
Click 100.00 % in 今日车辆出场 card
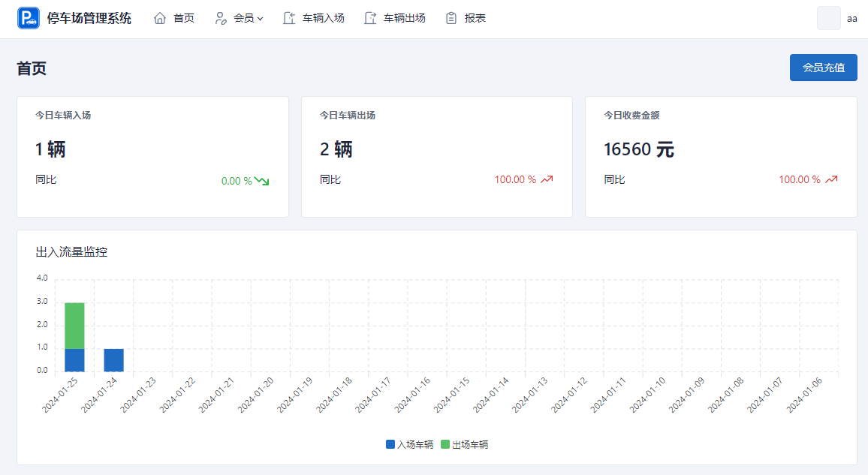click(515, 179)
